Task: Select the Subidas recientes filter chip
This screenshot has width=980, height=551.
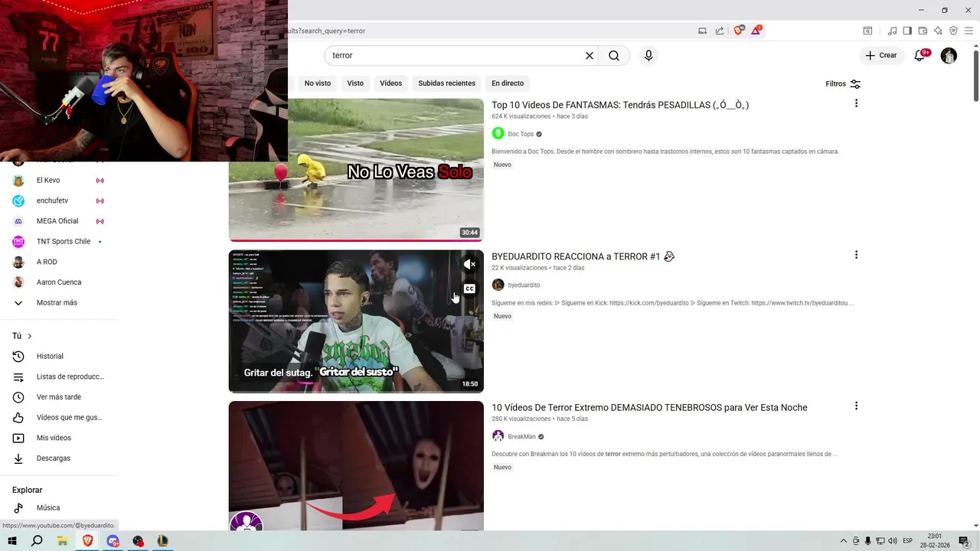Action: click(x=446, y=83)
